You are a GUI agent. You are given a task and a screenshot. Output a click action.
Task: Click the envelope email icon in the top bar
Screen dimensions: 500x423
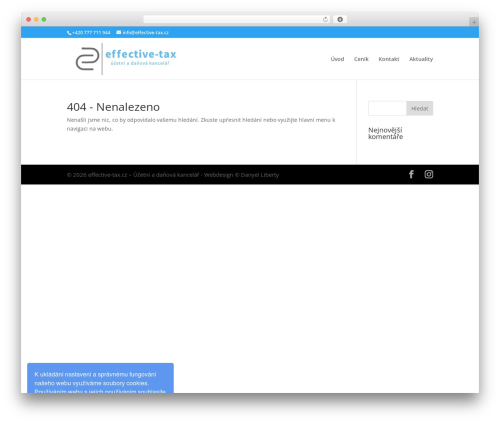(x=119, y=32)
